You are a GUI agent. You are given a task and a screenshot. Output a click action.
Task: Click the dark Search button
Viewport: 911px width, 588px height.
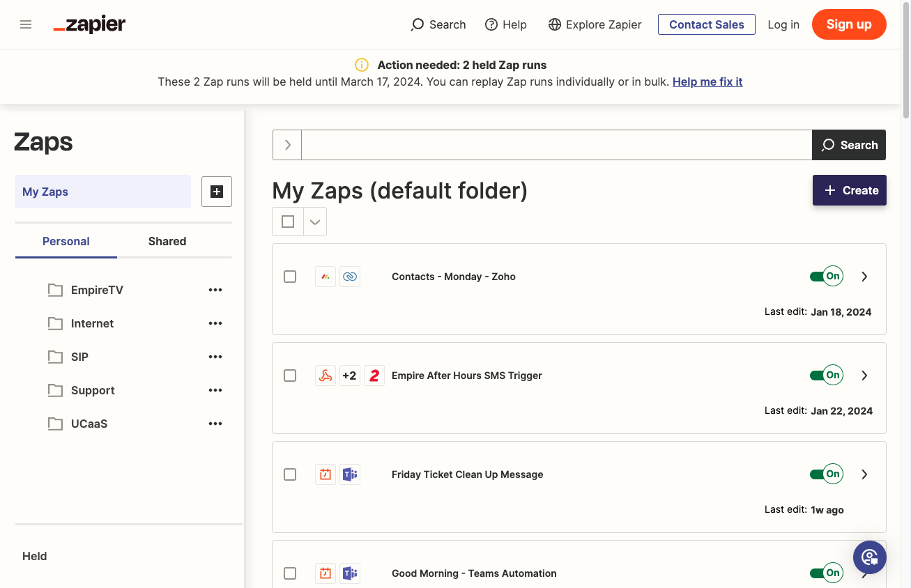point(849,145)
